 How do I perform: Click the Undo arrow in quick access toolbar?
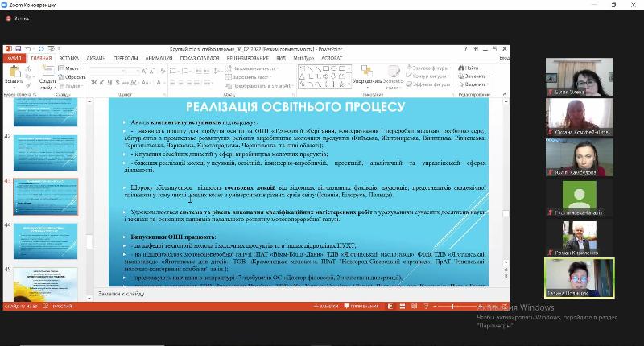pos(27,49)
